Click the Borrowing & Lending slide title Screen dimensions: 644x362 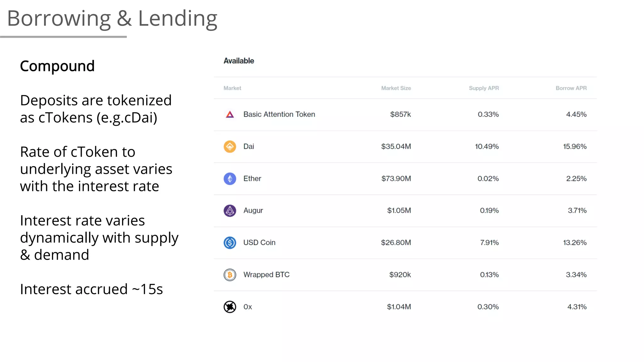[x=112, y=18]
